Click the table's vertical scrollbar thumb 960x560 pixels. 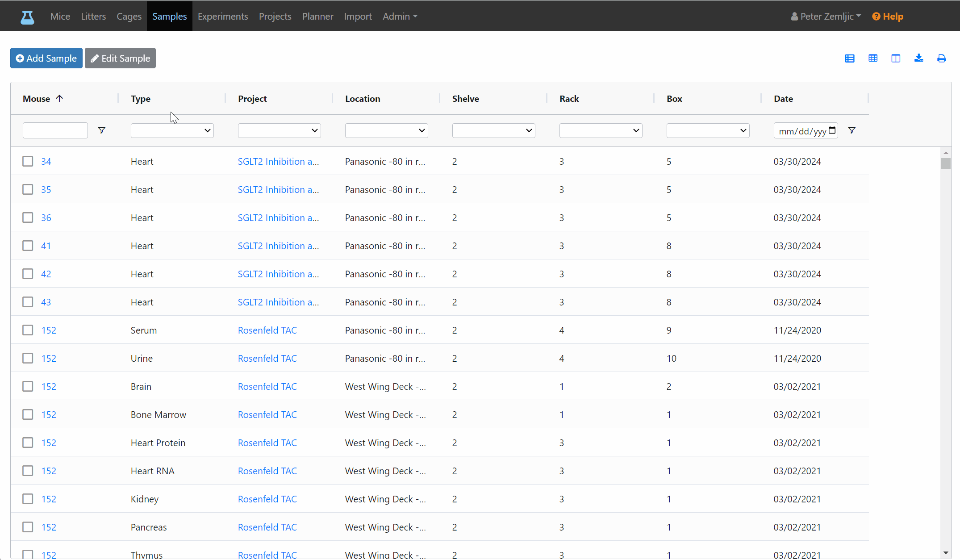tap(946, 163)
